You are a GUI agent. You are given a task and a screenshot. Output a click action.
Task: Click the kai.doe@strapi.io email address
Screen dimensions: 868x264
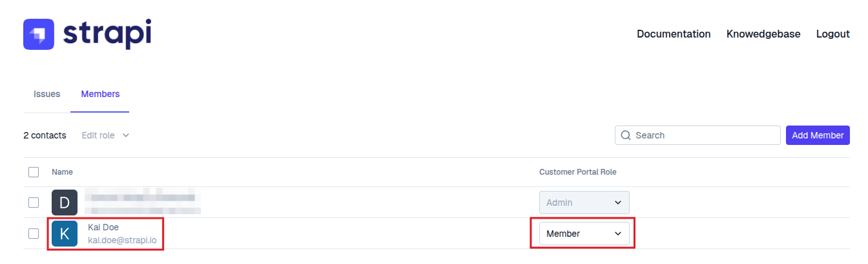pyautogui.click(x=122, y=240)
